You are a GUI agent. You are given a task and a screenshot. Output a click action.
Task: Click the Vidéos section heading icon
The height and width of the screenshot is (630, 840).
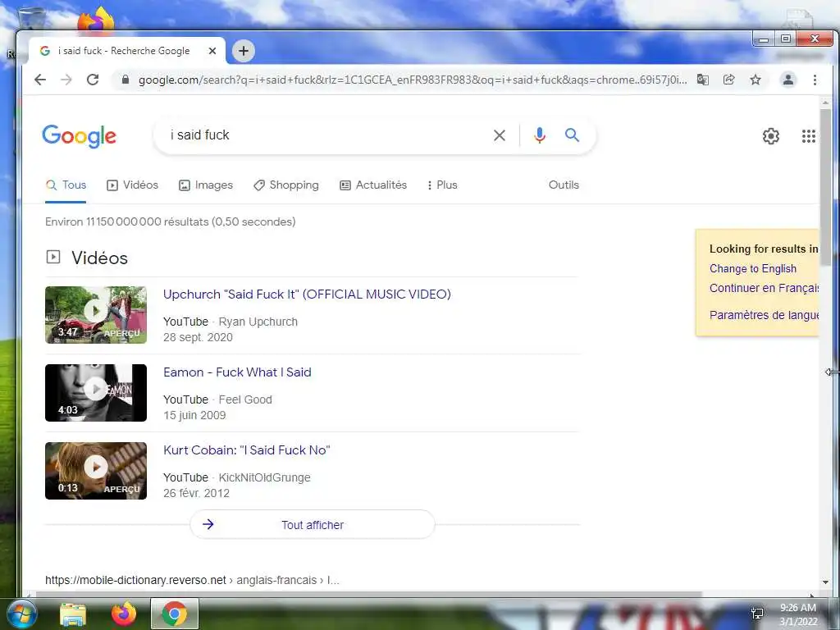pos(53,257)
